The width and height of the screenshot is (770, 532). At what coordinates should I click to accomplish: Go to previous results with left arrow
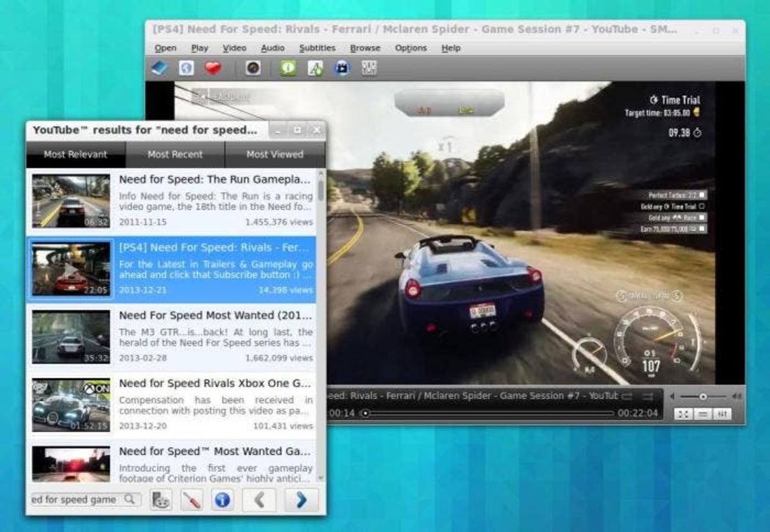[259, 499]
